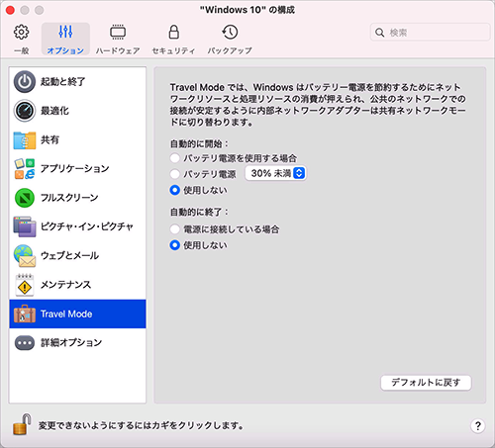Select 電源に接続している場合 radio button

(x=175, y=229)
